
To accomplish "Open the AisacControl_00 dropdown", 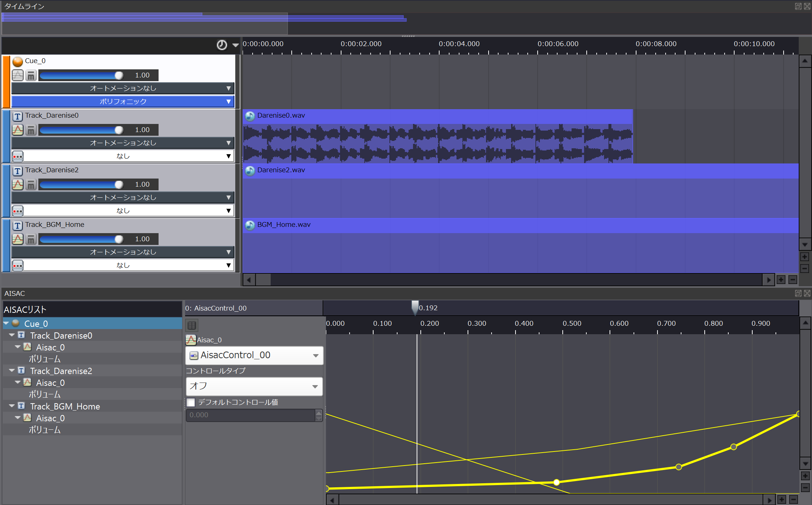I will pos(254,355).
